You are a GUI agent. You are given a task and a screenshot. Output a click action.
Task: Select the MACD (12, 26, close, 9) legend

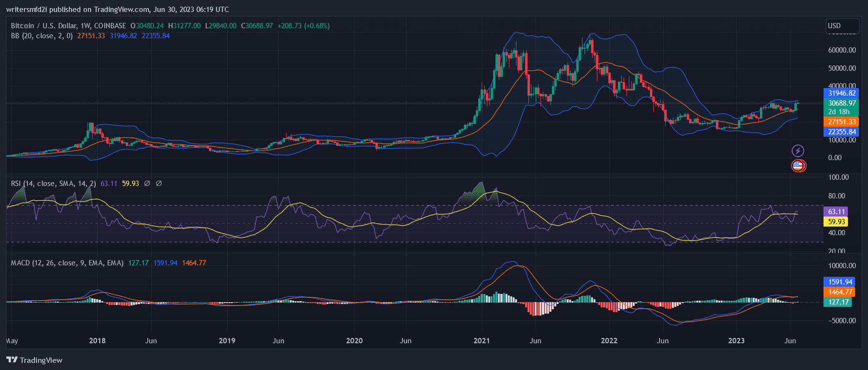[x=67, y=263]
